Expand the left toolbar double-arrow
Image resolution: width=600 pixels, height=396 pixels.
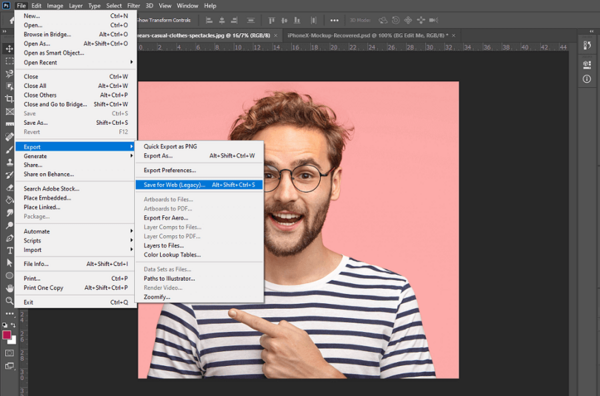(5, 32)
